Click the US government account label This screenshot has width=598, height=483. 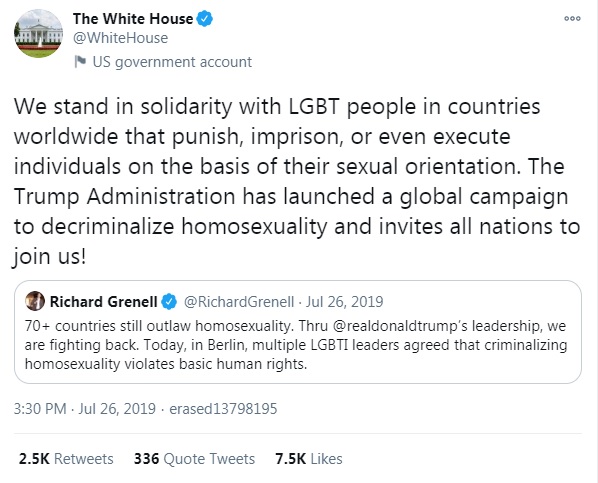[x=172, y=62]
